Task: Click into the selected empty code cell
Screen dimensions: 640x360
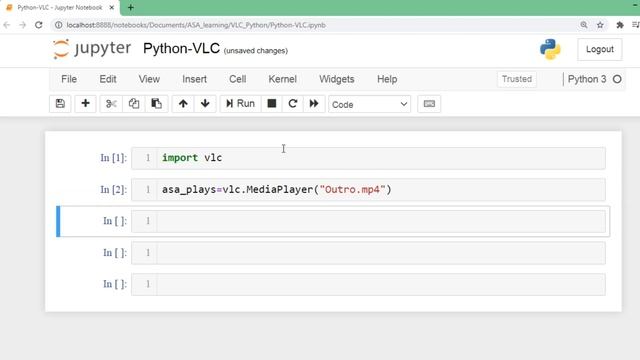Action: point(368,221)
